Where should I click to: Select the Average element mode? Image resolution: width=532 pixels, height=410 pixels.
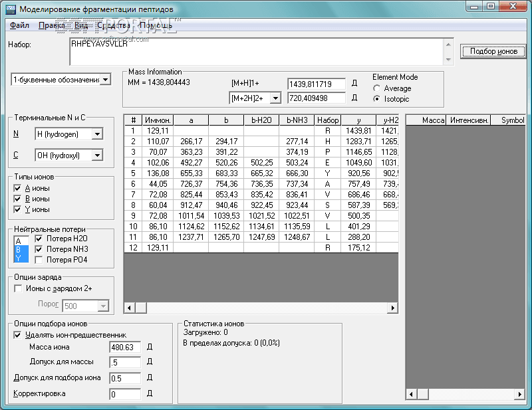point(378,88)
